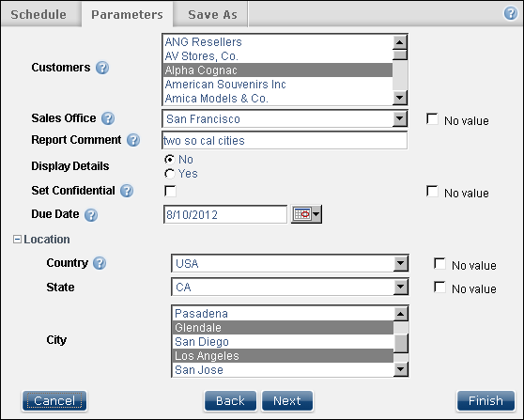This screenshot has width=524, height=420.
Task: Select San Jose in City list
Action: click(283, 370)
